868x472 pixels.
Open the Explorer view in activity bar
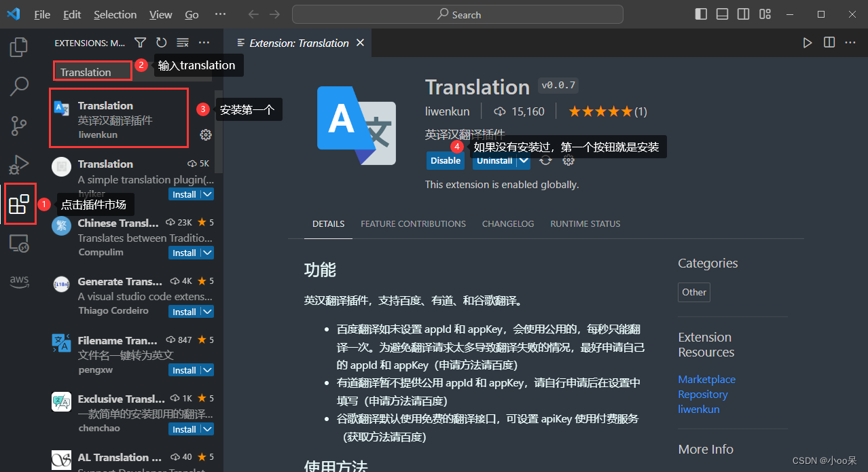19,47
